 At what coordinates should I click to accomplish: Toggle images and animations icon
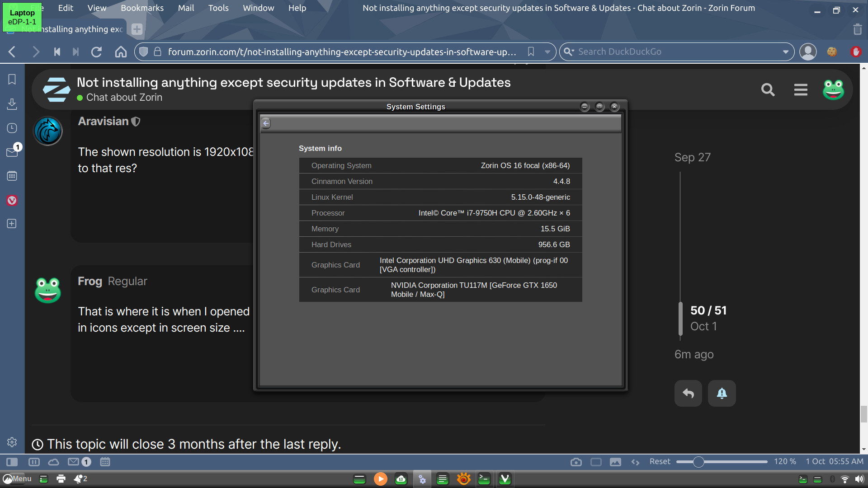pyautogui.click(x=615, y=462)
